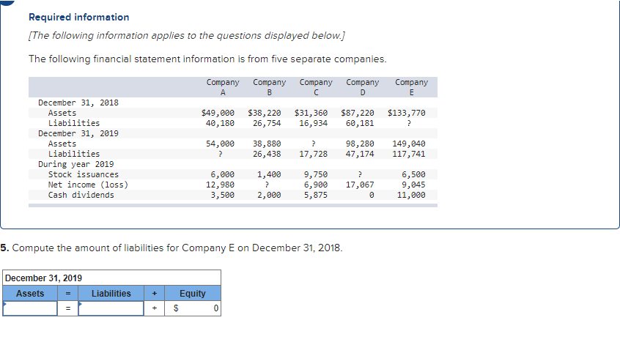Screen dimensions: 620x364
Task: Click the 5,875 cash dividends value
Action: tap(316, 196)
